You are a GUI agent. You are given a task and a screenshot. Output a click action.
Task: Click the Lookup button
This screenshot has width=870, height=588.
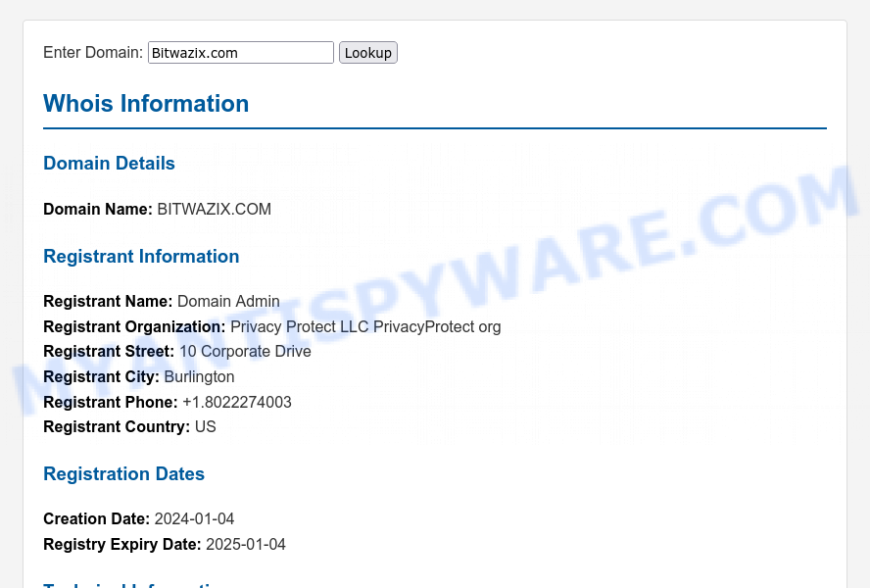tap(367, 53)
